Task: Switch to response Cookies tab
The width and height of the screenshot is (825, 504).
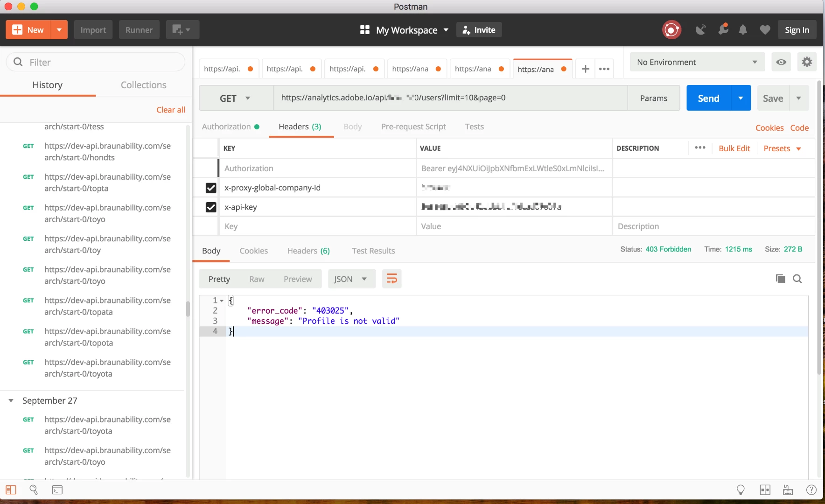Action: click(x=254, y=251)
